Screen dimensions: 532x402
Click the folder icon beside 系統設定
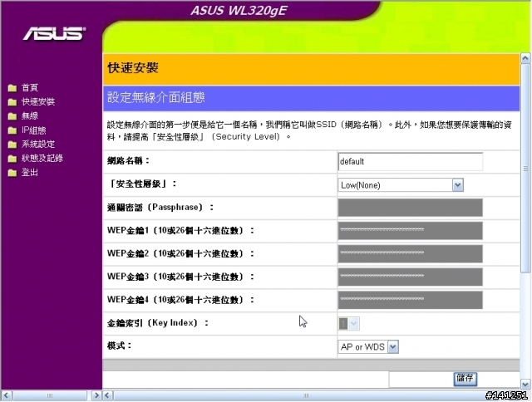[12, 145]
